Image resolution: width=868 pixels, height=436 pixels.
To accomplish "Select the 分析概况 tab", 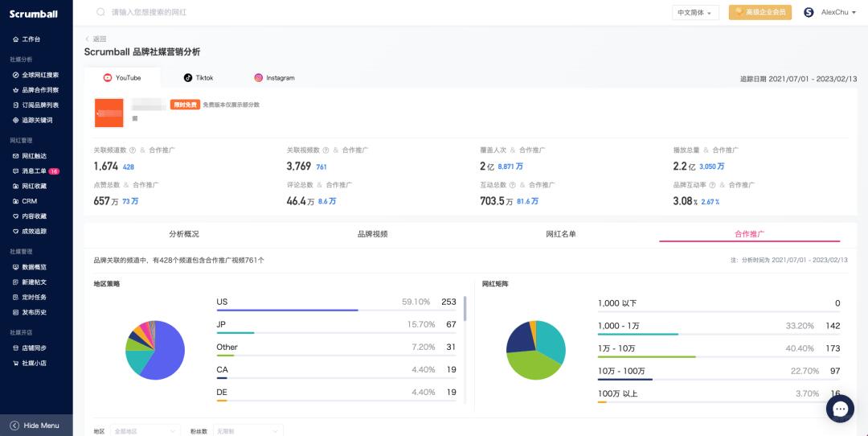I will click(184, 234).
